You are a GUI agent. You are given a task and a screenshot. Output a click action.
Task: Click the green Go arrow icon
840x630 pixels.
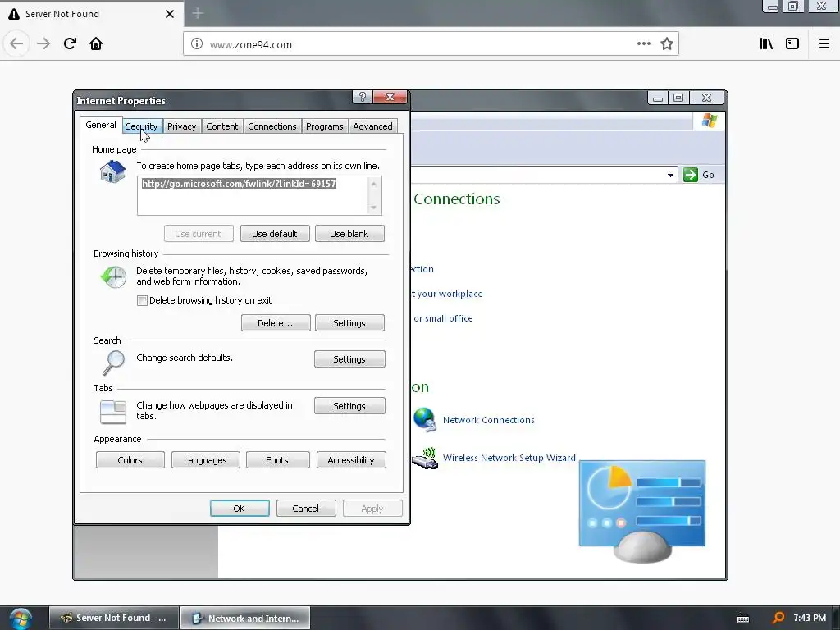(x=691, y=175)
